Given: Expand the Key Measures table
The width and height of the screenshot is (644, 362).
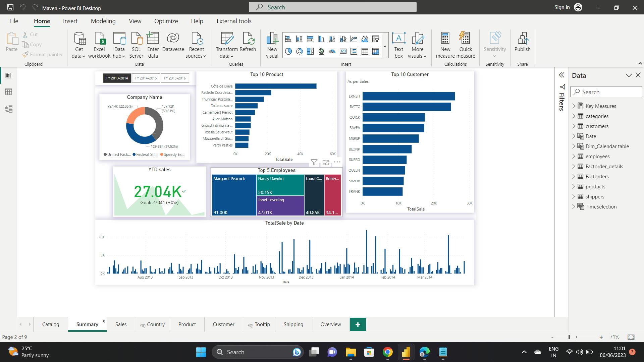Looking at the screenshot, I should click(x=574, y=106).
